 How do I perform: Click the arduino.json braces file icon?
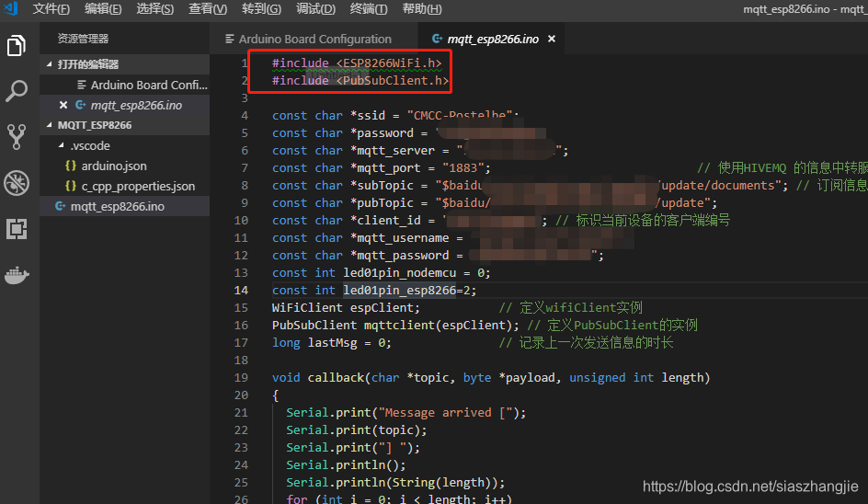pyautogui.click(x=71, y=166)
